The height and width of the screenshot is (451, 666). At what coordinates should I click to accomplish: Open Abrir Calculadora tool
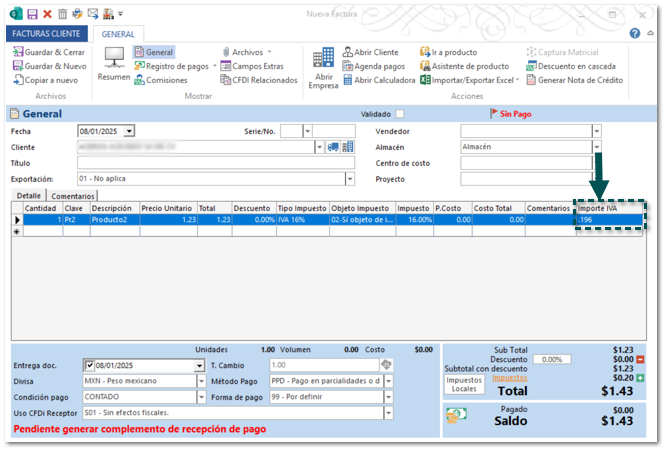click(378, 80)
